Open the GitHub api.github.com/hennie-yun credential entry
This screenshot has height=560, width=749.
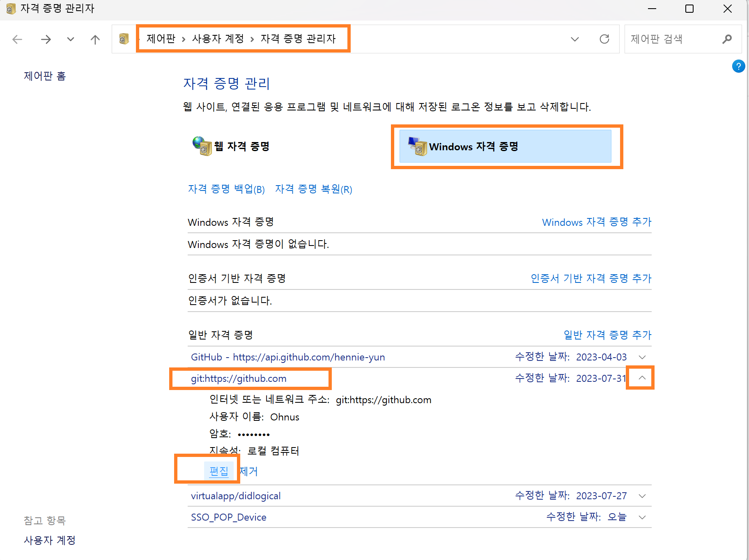click(288, 357)
